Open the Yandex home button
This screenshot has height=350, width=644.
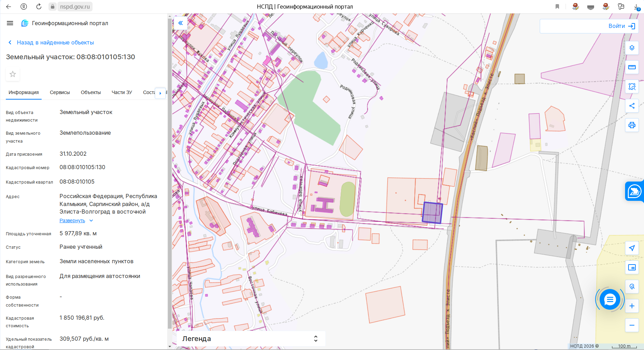pyautogui.click(x=24, y=7)
